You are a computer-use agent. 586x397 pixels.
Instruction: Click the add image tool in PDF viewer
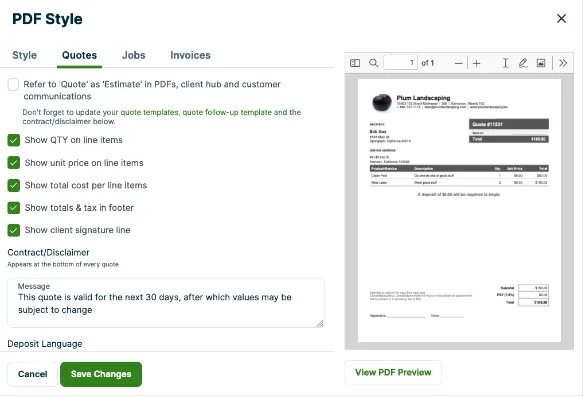541,63
